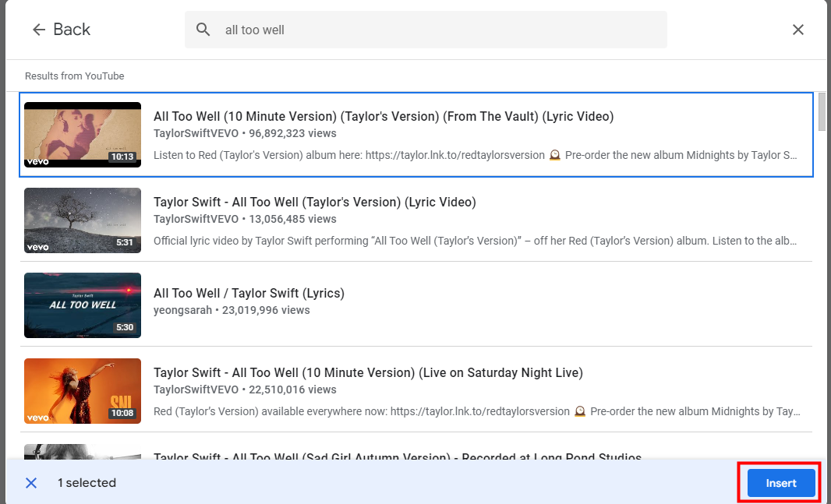Open the 10 Minute Version lyric video thumbnail
Image resolution: width=831 pixels, height=504 pixels.
click(x=83, y=135)
